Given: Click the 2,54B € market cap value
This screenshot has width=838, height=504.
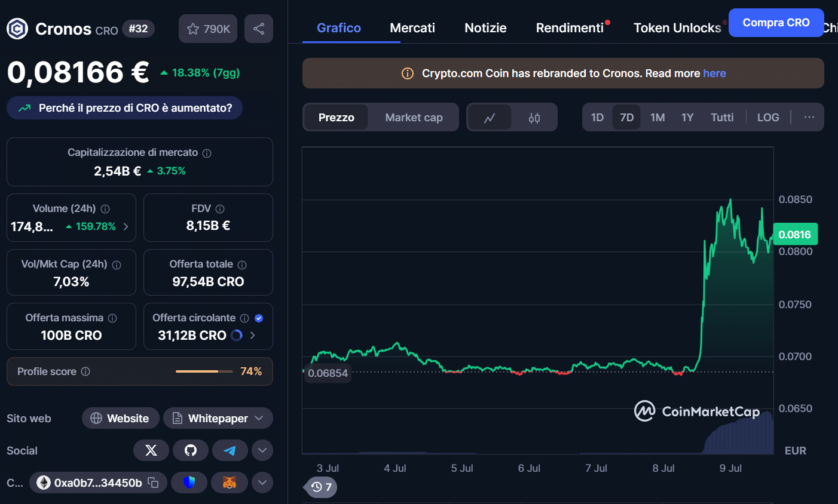Looking at the screenshot, I should click(x=117, y=171).
